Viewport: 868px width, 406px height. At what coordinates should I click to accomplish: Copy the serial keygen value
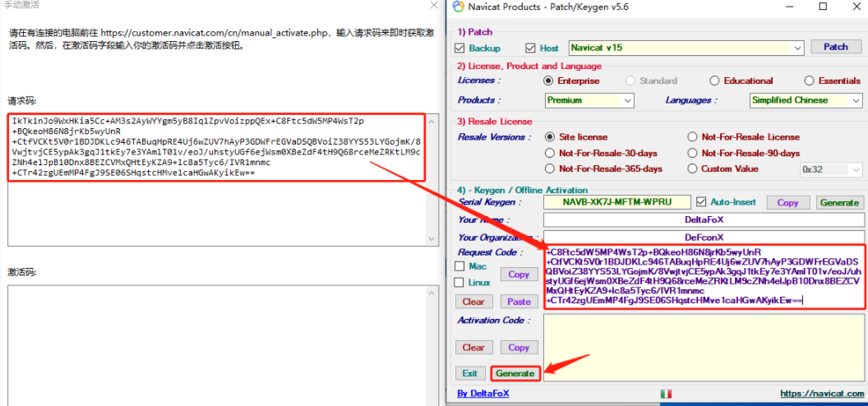click(x=787, y=202)
